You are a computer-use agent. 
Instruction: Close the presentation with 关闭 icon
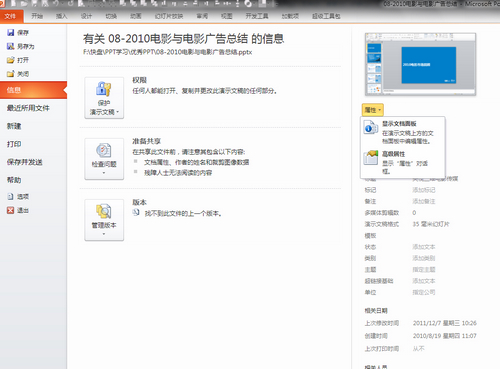[11, 74]
